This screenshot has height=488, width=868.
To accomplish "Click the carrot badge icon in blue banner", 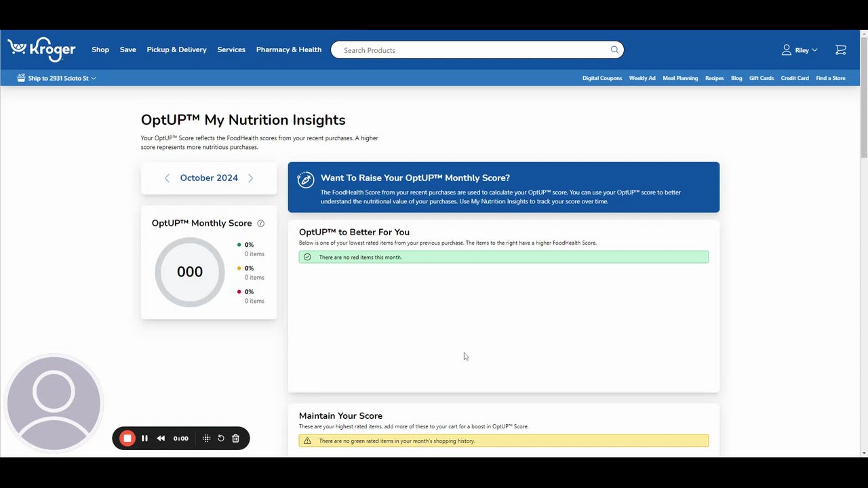I will (306, 180).
